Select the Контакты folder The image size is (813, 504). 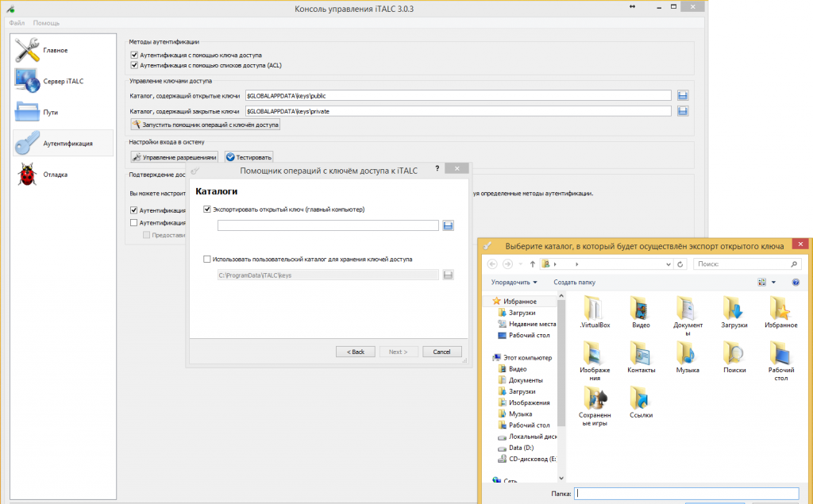tap(641, 356)
